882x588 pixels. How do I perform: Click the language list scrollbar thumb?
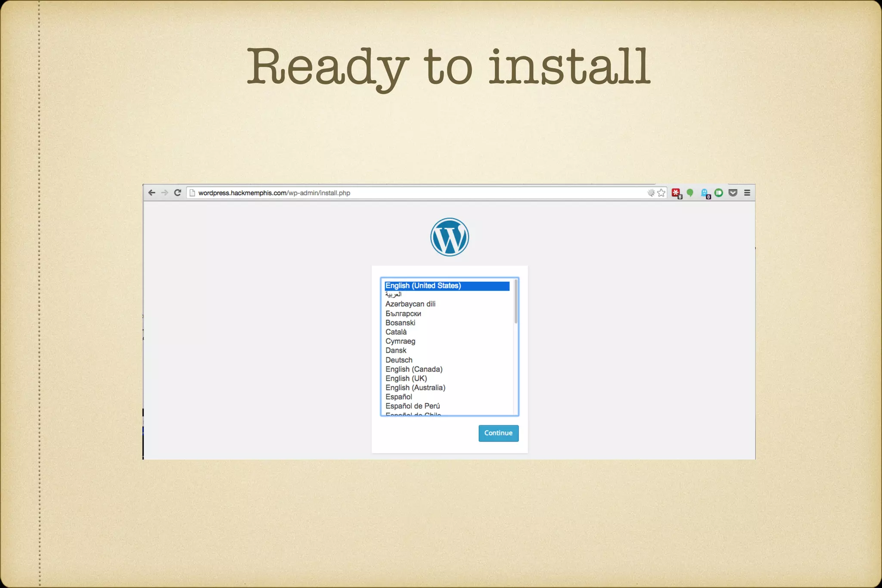(516, 302)
